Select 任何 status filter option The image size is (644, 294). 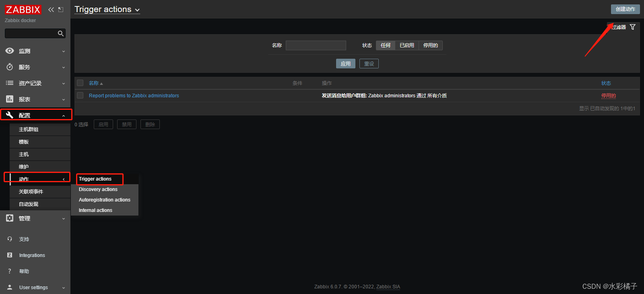pos(386,45)
